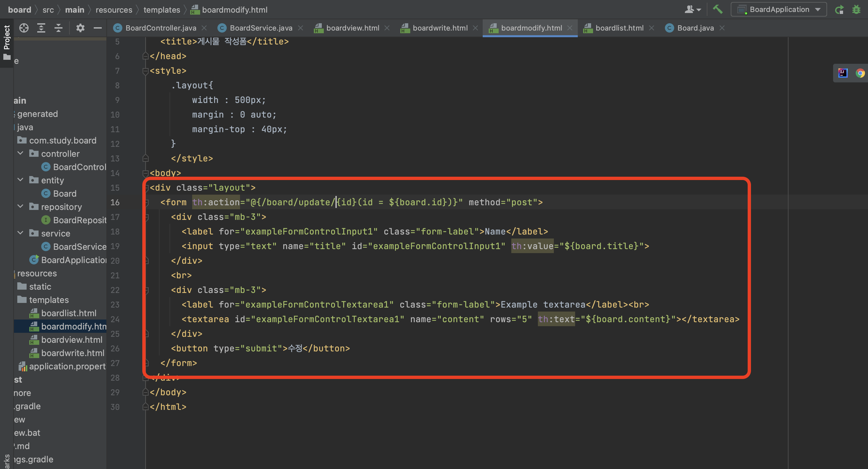Close the boardwrite.html tab
This screenshot has height=469, width=868.
coord(475,28)
